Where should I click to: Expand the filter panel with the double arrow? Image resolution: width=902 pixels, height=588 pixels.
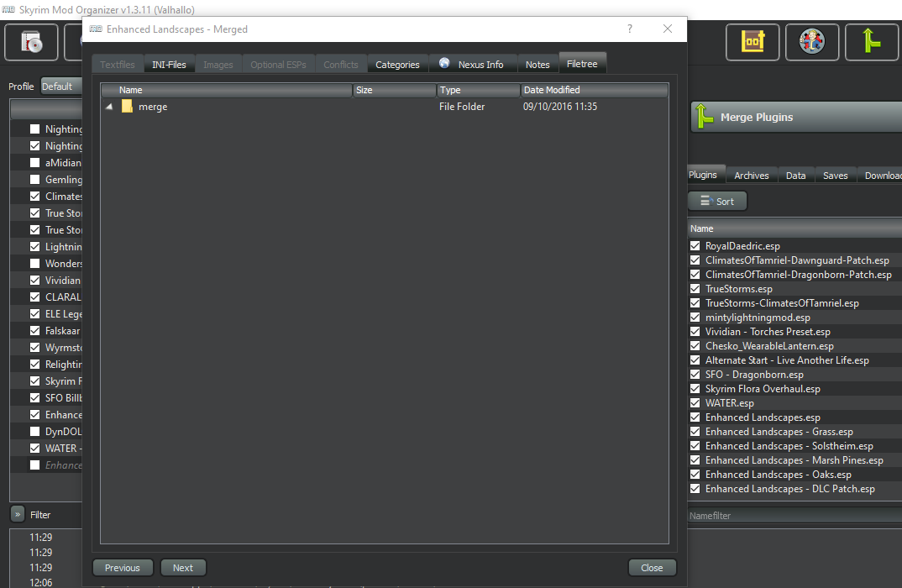click(x=18, y=514)
